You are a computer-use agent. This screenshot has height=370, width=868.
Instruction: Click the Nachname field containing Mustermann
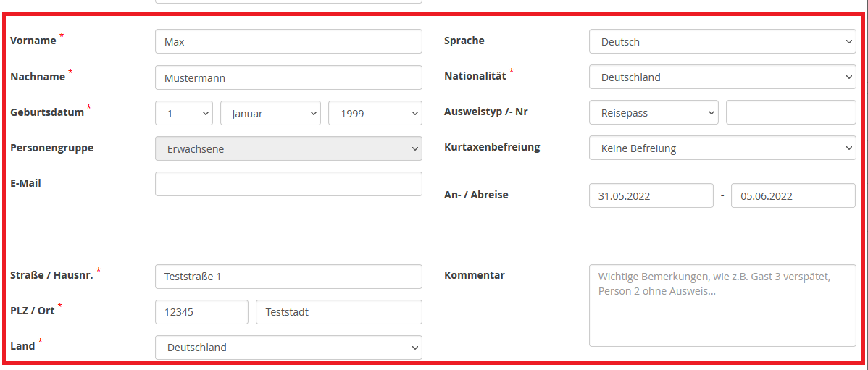click(x=288, y=77)
